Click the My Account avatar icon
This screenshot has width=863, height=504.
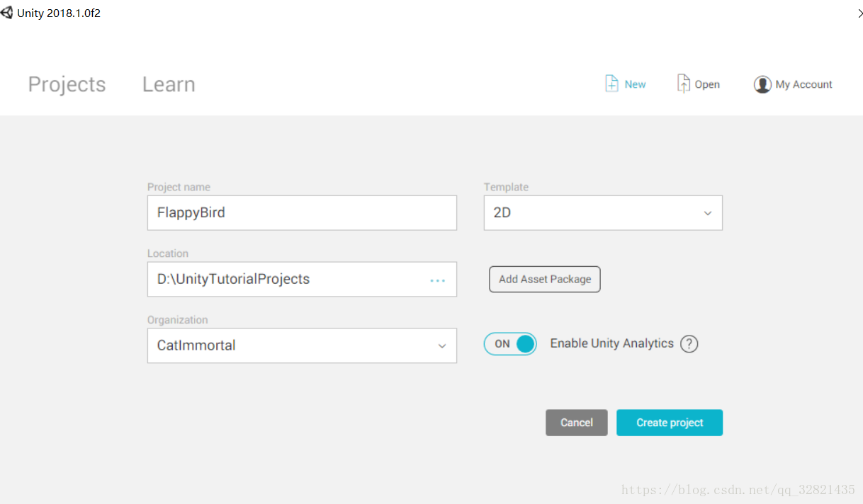pyautogui.click(x=762, y=84)
